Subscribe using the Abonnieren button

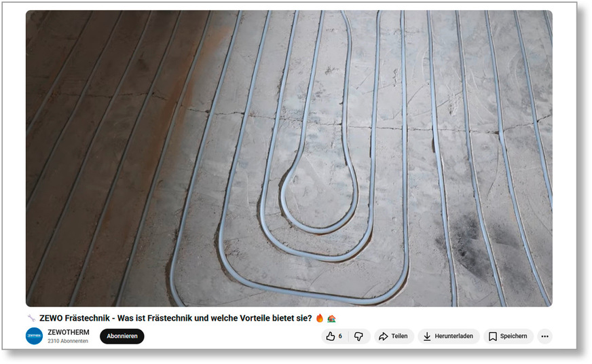tap(122, 336)
